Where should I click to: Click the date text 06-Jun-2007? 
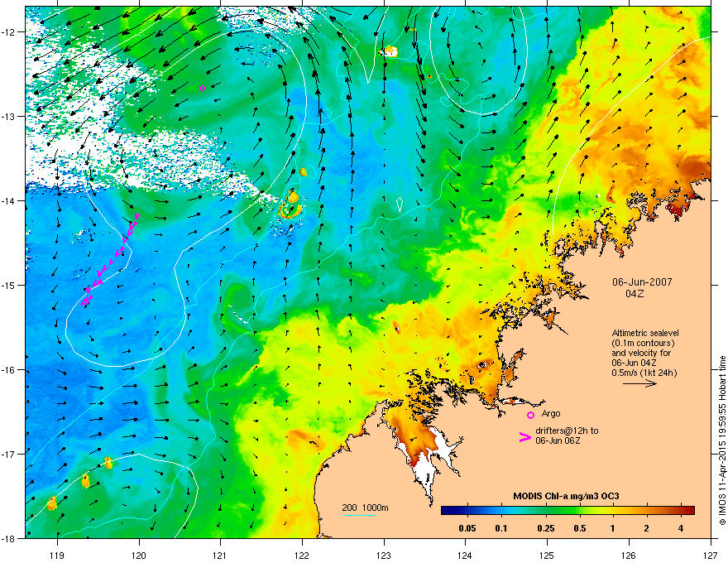[642, 282]
